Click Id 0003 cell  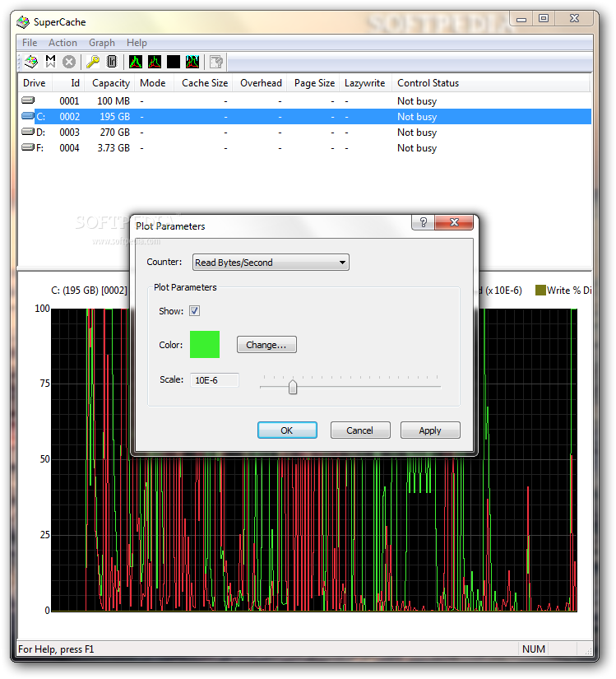(69, 132)
